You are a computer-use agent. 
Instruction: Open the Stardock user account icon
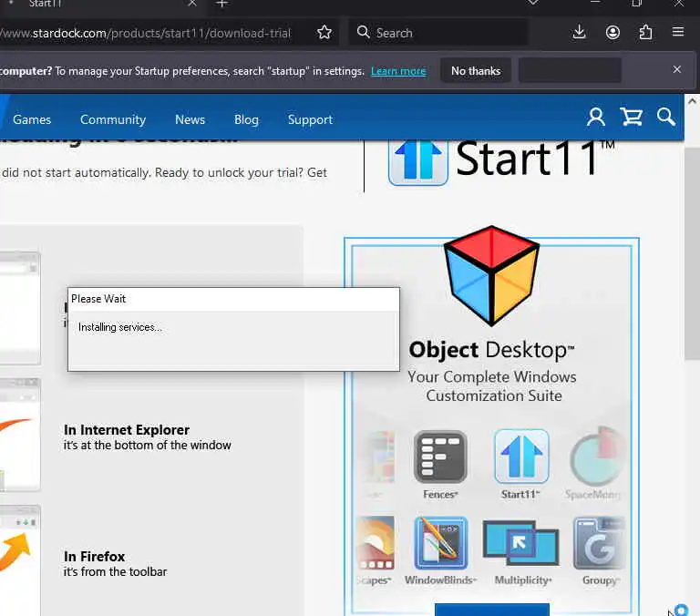[x=596, y=118]
